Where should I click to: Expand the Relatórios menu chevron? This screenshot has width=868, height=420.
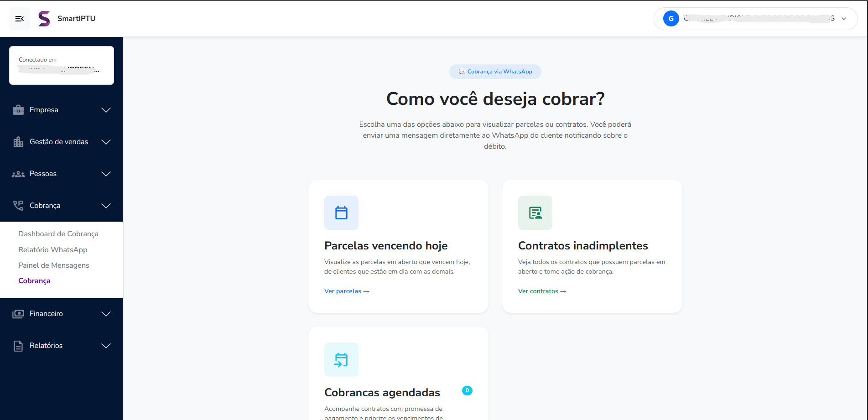click(x=106, y=346)
